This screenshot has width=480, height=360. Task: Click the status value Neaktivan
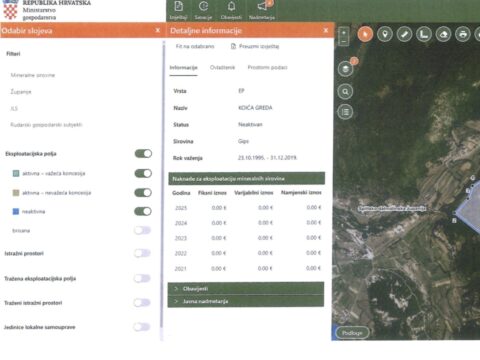click(x=250, y=124)
